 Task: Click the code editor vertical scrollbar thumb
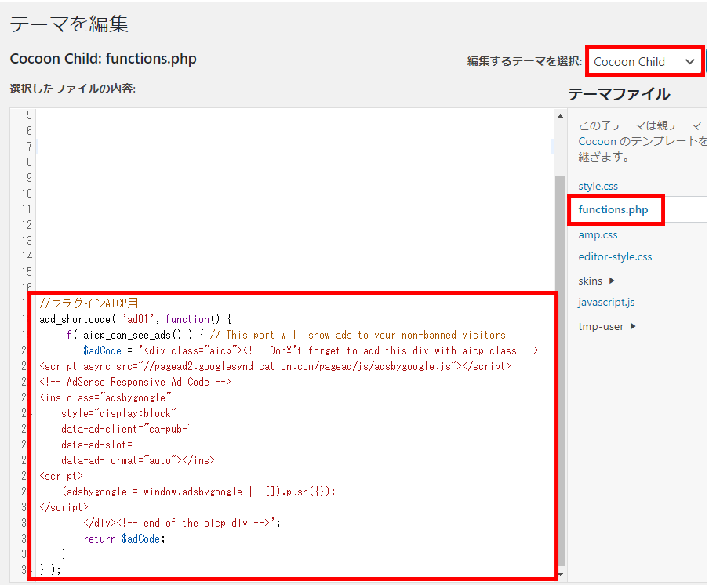(x=560, y=371)
